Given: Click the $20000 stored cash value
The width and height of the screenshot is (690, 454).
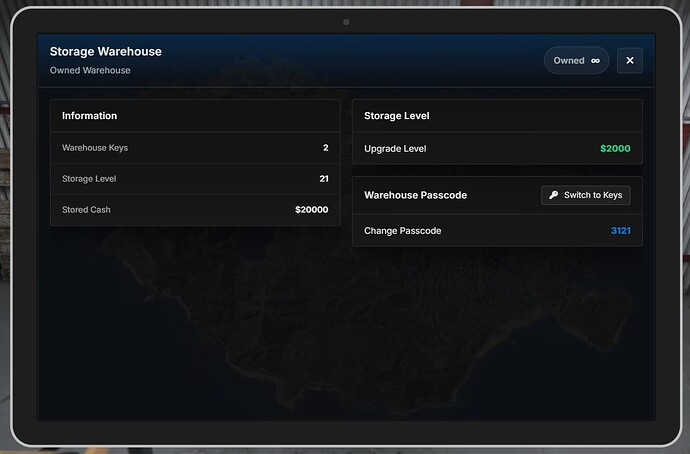Looking at the screenshot, I should 312,210.
